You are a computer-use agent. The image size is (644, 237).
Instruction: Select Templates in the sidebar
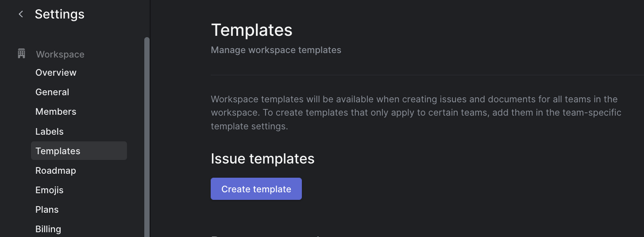tap(79, 151)
